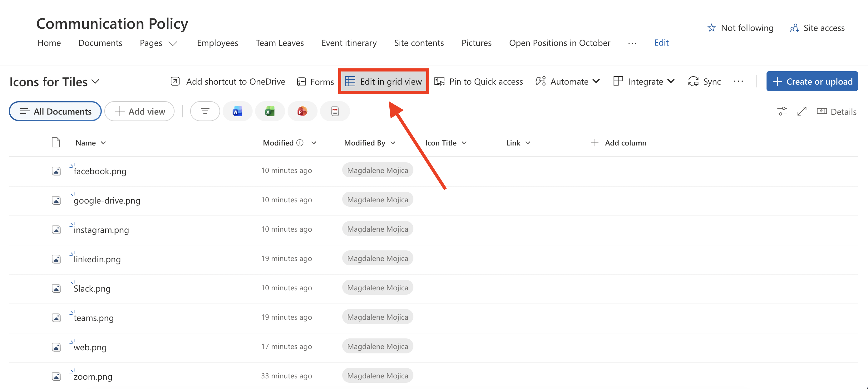Click the Sync toolbar button
Viewport: 868px width, 389px height.
(x=705, y=81)
